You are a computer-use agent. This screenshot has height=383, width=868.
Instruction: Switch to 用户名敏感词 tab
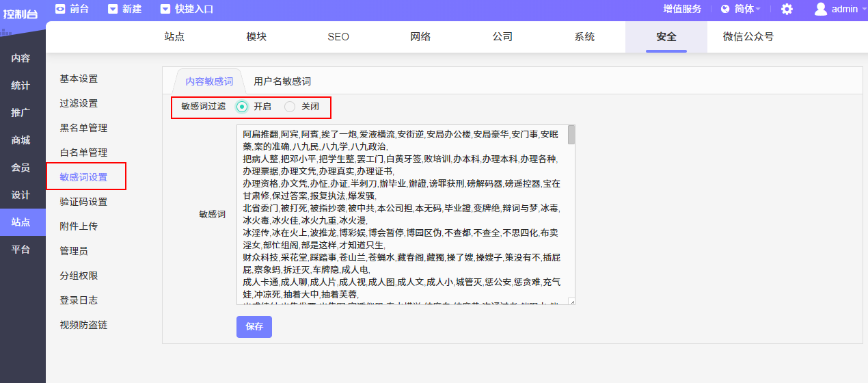(282, 81)
